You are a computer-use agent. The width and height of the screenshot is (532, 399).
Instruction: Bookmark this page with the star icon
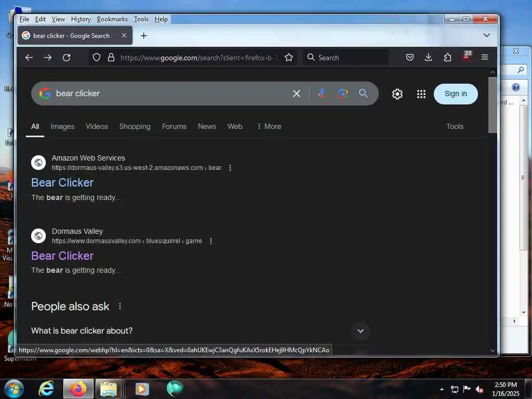[x=289, y=57]
